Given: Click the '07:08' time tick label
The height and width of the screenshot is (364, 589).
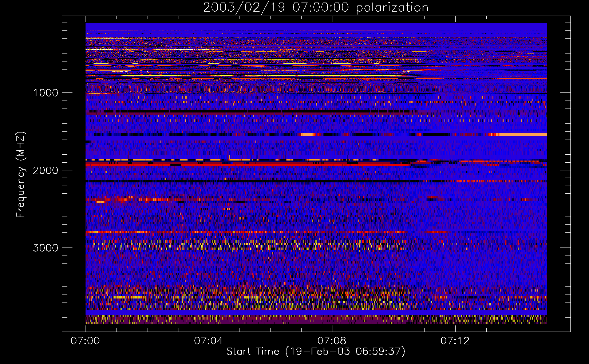Looking at the screenshot, I should 332,341.
